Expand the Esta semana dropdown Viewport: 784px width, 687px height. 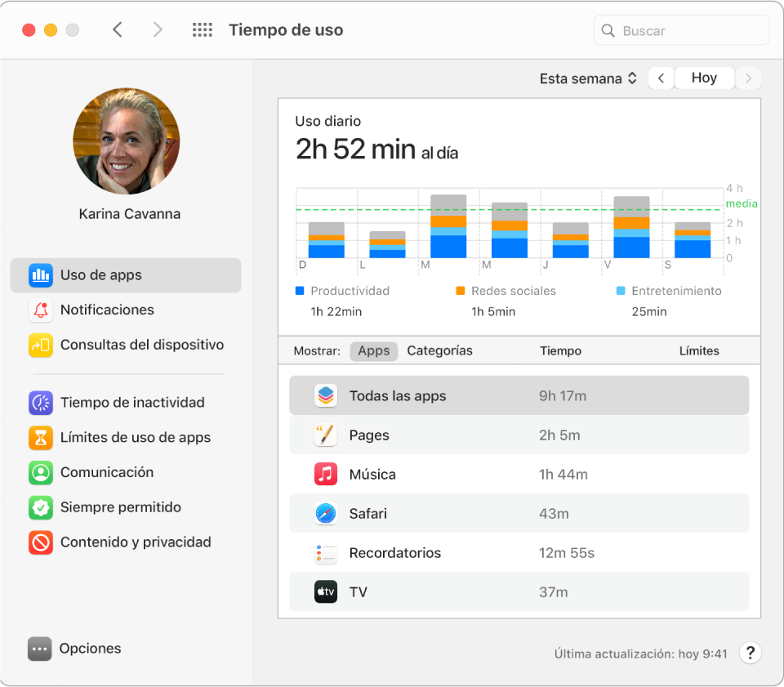[x=588, y=78]
